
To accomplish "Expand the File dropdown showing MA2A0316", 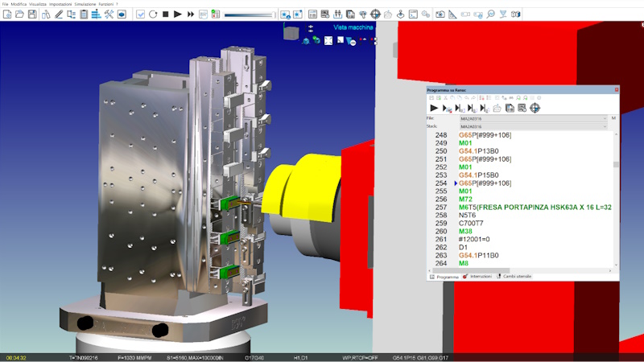I will [605, 118].
